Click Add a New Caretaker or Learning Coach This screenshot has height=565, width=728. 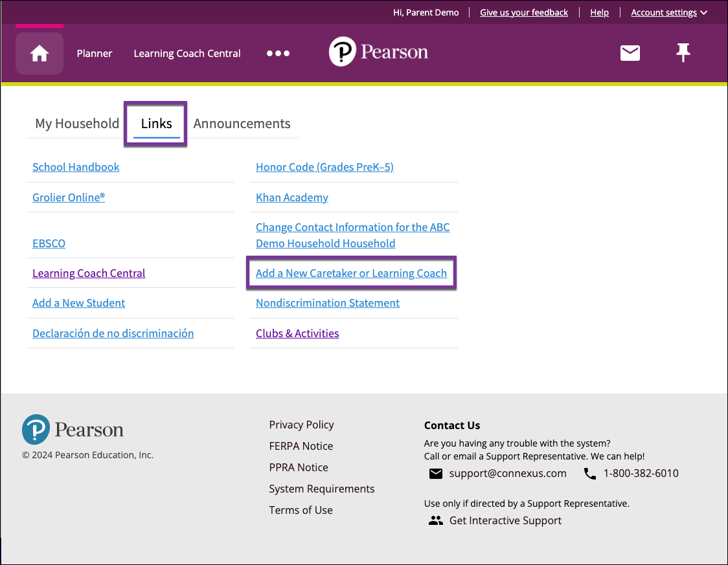pyautogui.click(x=351, y=273)
